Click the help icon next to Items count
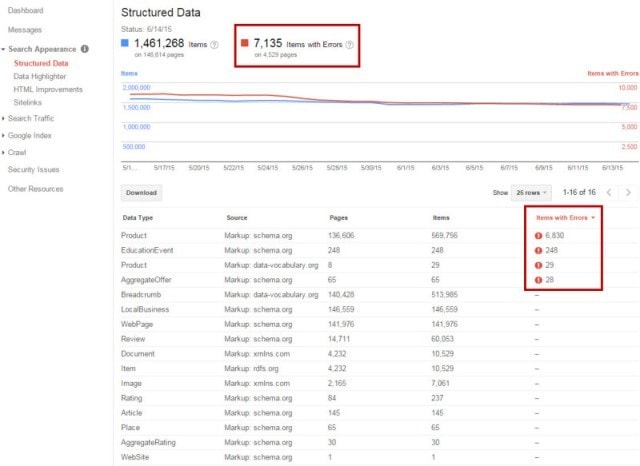Screen dimensions: 640x466 pos(215,44)
